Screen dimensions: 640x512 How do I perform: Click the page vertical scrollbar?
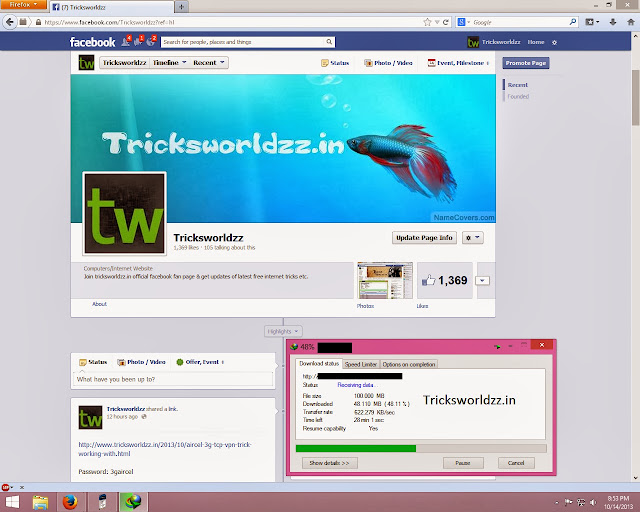(x=636, y=98)
